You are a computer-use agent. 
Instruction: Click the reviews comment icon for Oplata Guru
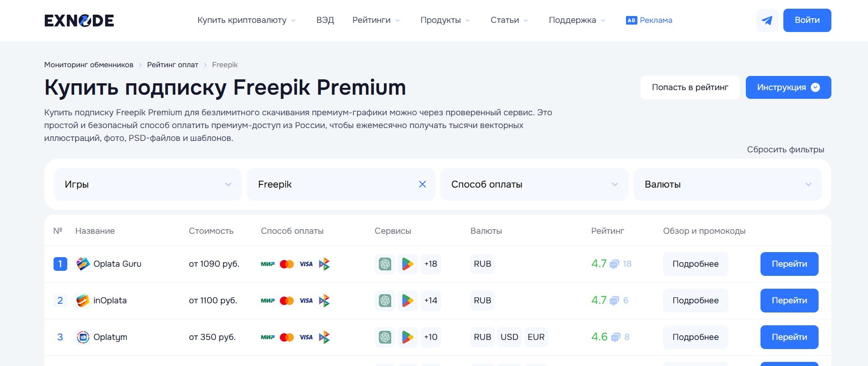(614, 264)
